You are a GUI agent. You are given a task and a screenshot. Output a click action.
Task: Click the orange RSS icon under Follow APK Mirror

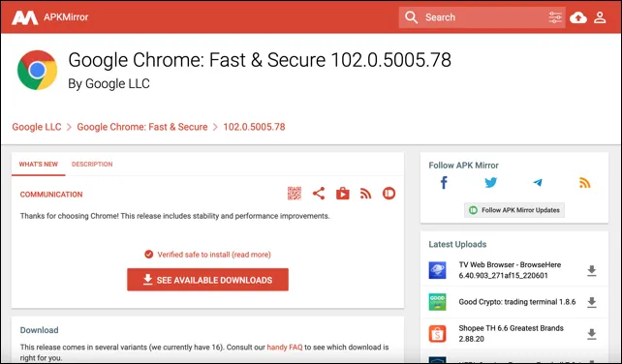click(x=585, y=183)
